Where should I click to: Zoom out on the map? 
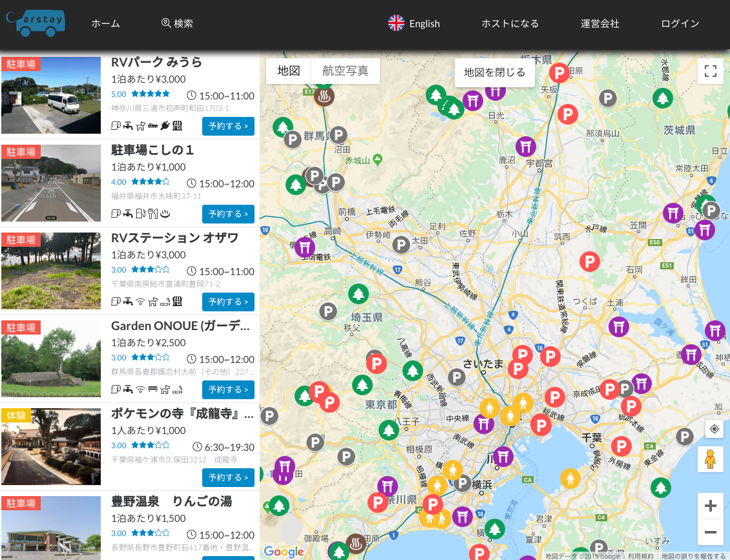coord(711,532)
